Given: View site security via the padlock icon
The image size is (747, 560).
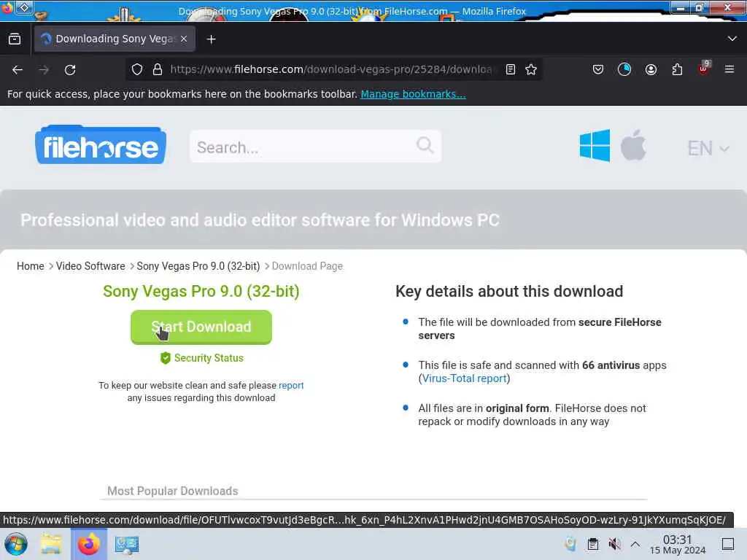Looking at the screenshot, I should click(158, 69).
